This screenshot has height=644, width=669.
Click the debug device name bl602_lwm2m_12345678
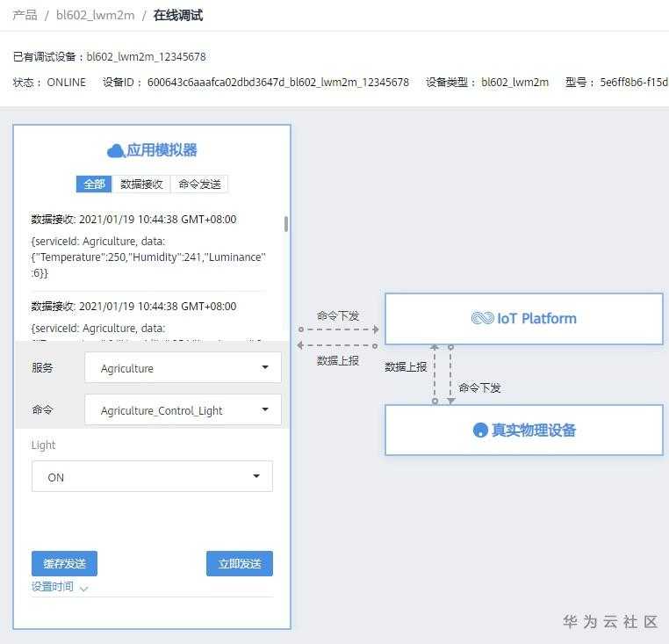click(x=146, y=57)
